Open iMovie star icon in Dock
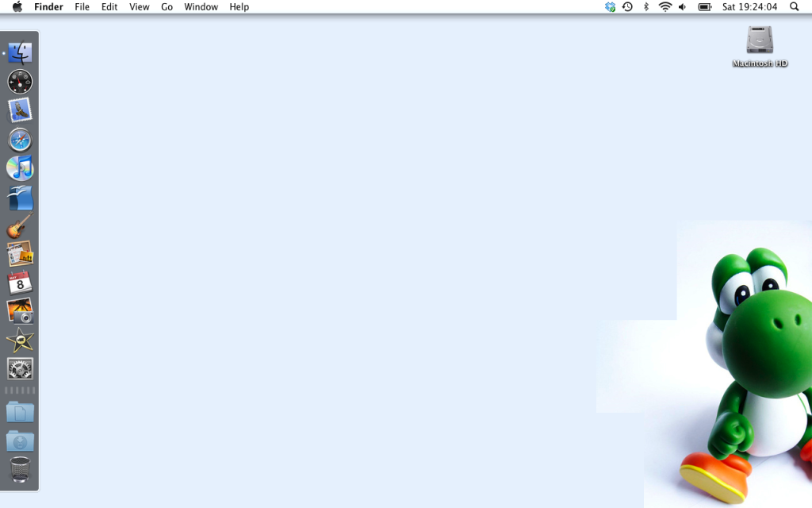Screen dimensions: 812x508 tap(20, 340)
